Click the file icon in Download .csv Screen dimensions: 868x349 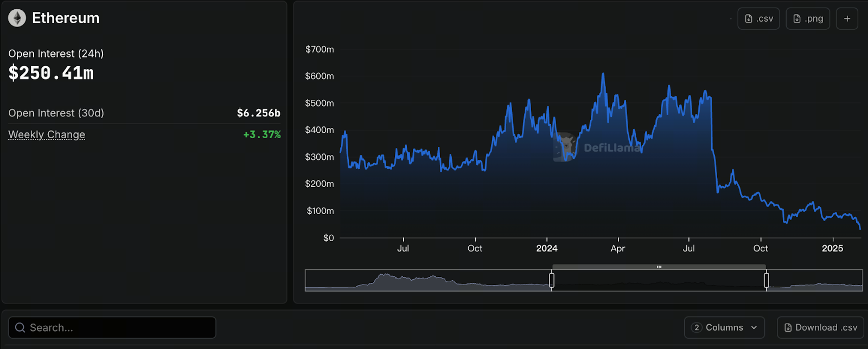click(x=788, y=328)
